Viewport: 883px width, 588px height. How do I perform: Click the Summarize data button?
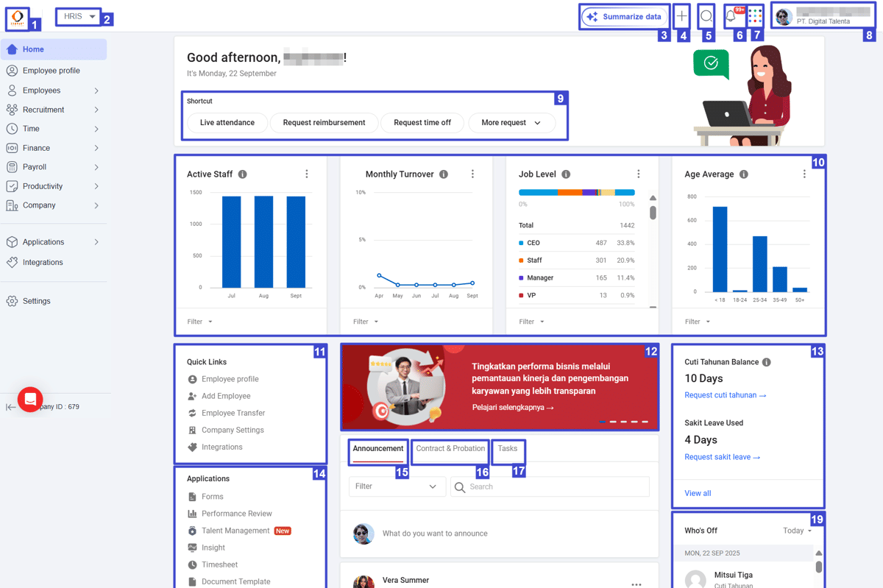coord(625,17)
